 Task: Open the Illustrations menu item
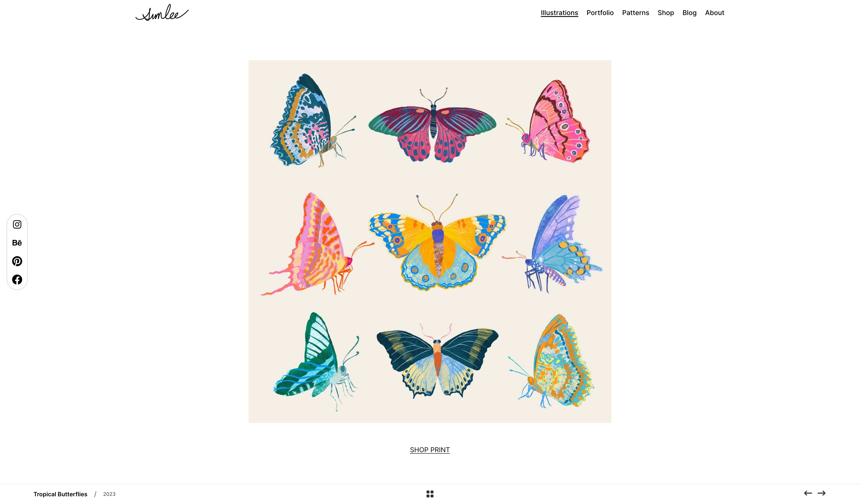coord(559,13)
